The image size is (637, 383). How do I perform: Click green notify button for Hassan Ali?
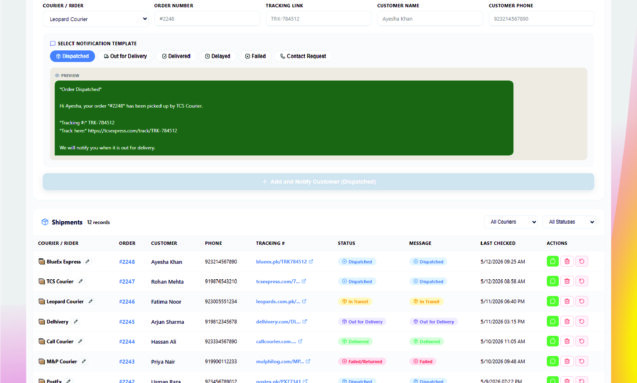[552, 341]
